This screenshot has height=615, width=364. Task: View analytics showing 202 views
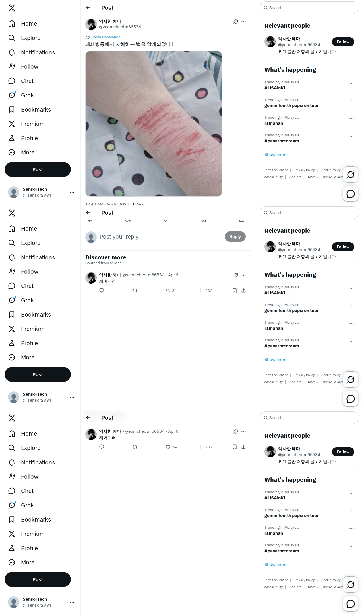(x=206, y=291)
